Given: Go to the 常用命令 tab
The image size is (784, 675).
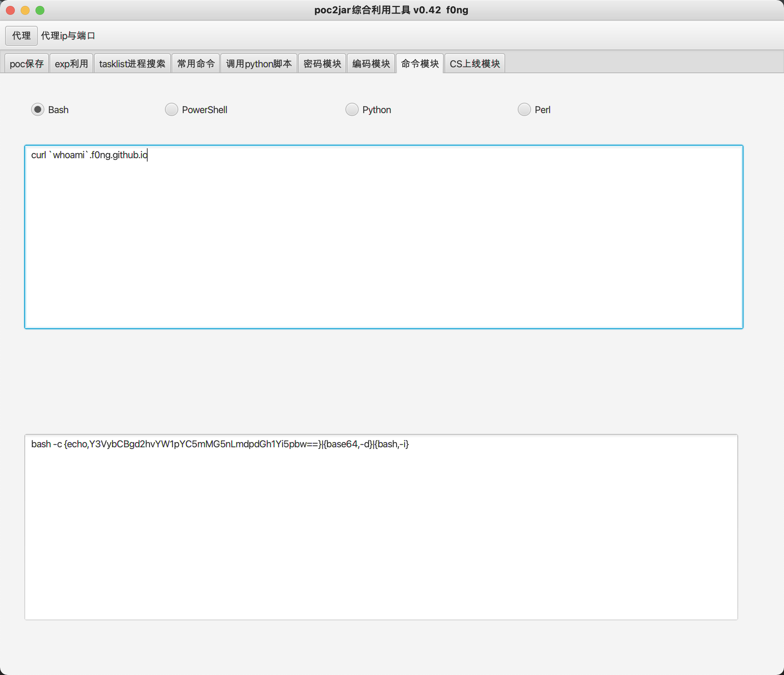Looking at the screenshot, I should click(196, 64).
